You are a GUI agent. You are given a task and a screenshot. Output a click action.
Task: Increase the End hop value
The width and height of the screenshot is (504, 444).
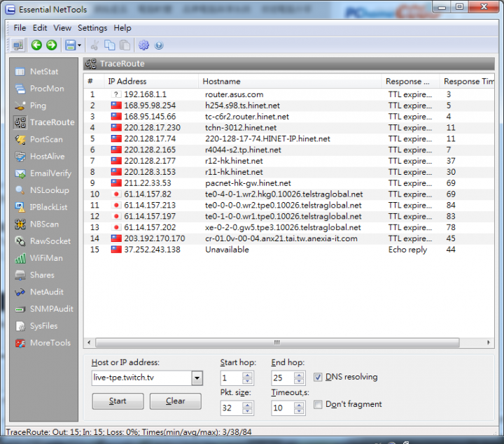pyautogui.click(x=299, y=375)
